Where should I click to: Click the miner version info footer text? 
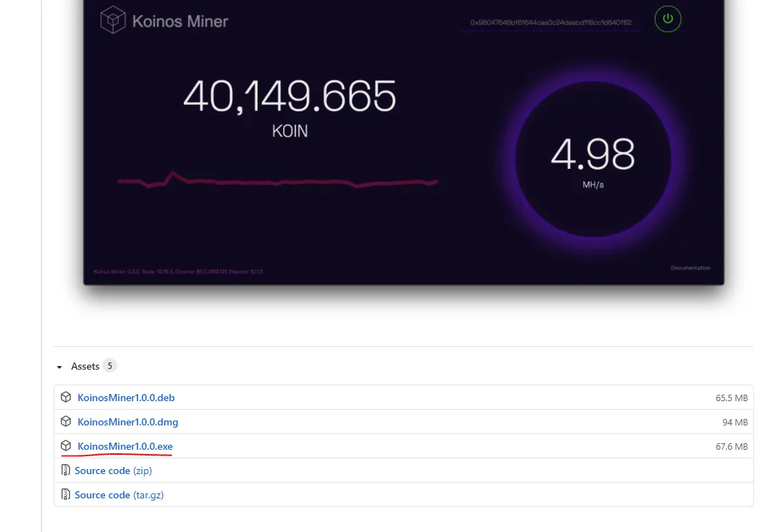click(179, 272)
